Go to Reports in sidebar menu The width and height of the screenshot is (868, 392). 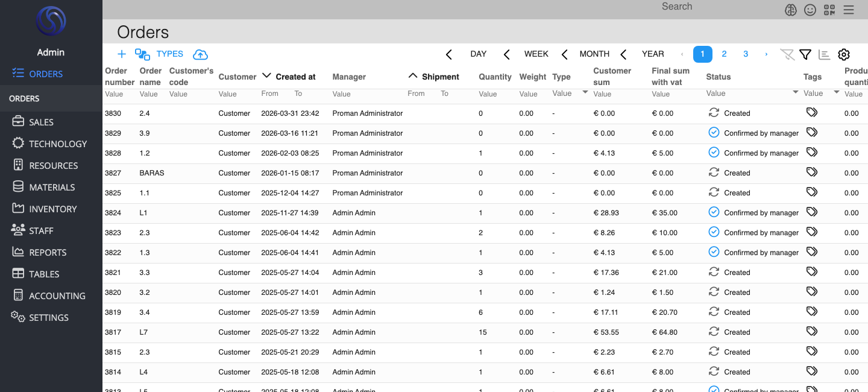[x=48, y=252]
